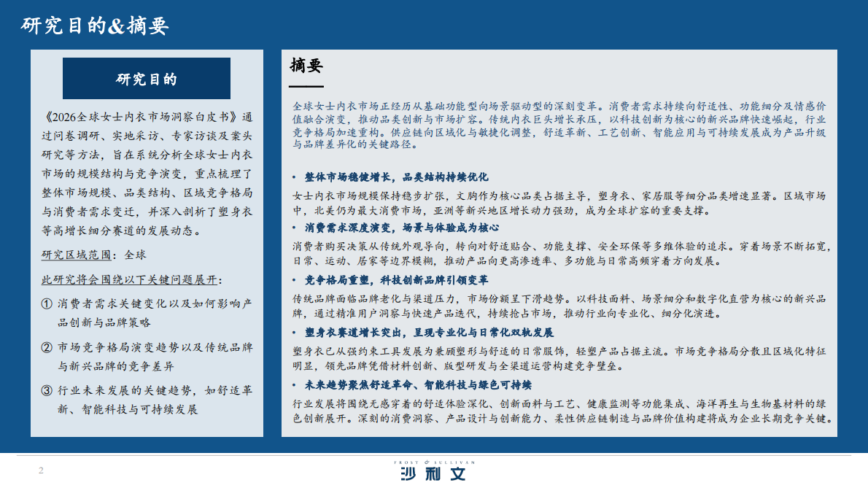Viewport: 868px width, 488px height.
Task: Click the paragraph starting 塑身衣已从强约束工具
Action: click(559, 359)
